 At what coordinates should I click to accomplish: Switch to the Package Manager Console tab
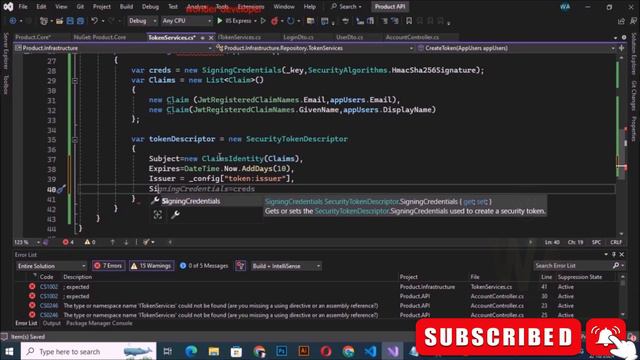pyautogui.click(x=99, y=323)
